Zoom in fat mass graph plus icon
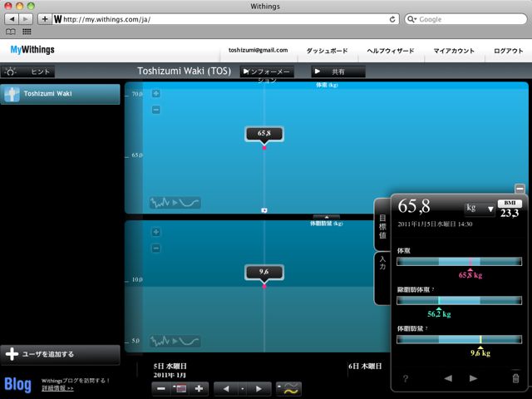This screenshot has width=532, height=399. point(155,232)
